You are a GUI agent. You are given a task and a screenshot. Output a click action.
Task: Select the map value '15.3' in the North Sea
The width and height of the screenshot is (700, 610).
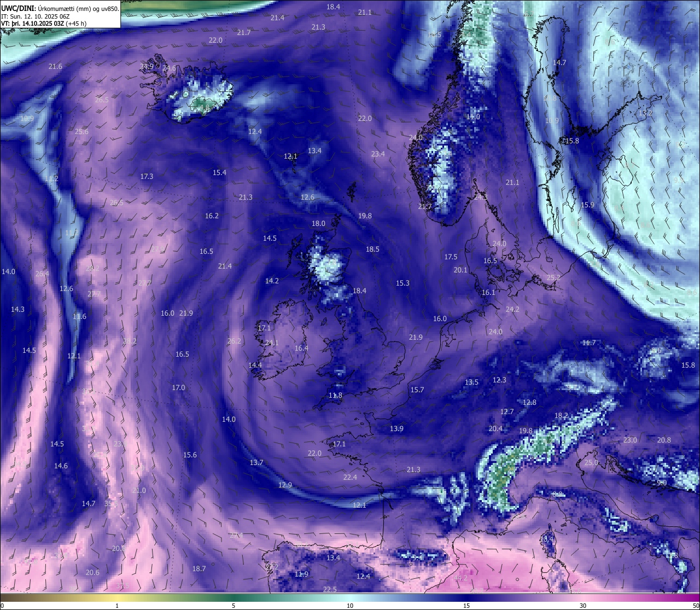coord(402,283)
